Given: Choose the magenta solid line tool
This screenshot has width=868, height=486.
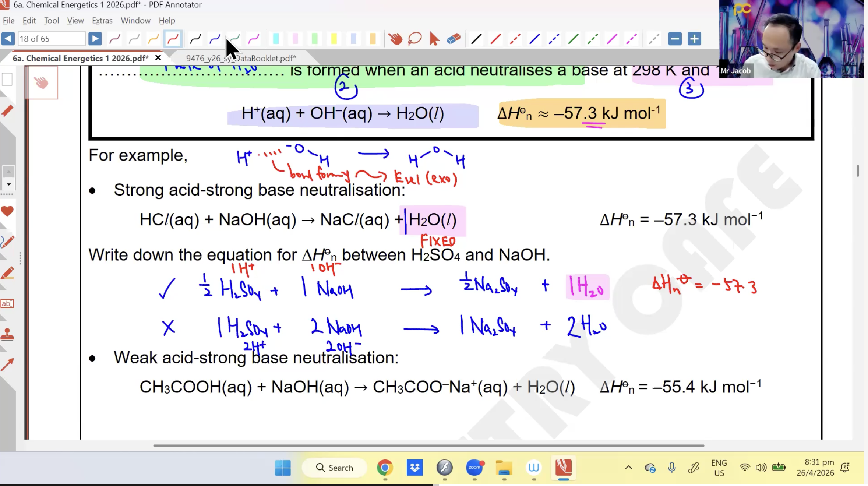Looking at the screenshot, I should pyautogui.click(x=612, y=39).
